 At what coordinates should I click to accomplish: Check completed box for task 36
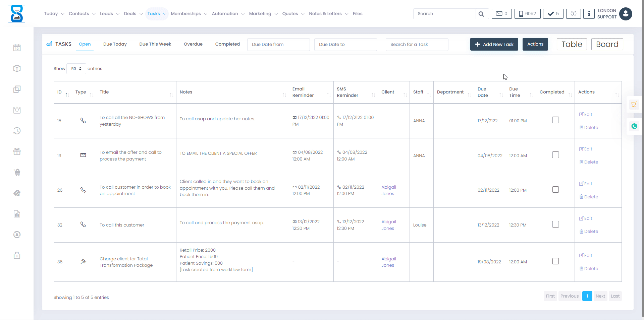tap(555, 261)
